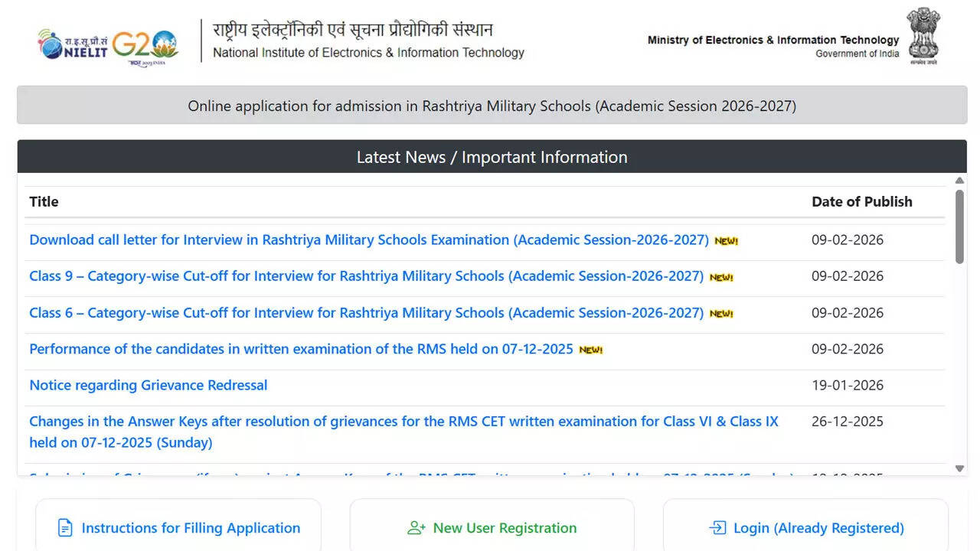Click the scrollbar up arrow

[959, 181]
